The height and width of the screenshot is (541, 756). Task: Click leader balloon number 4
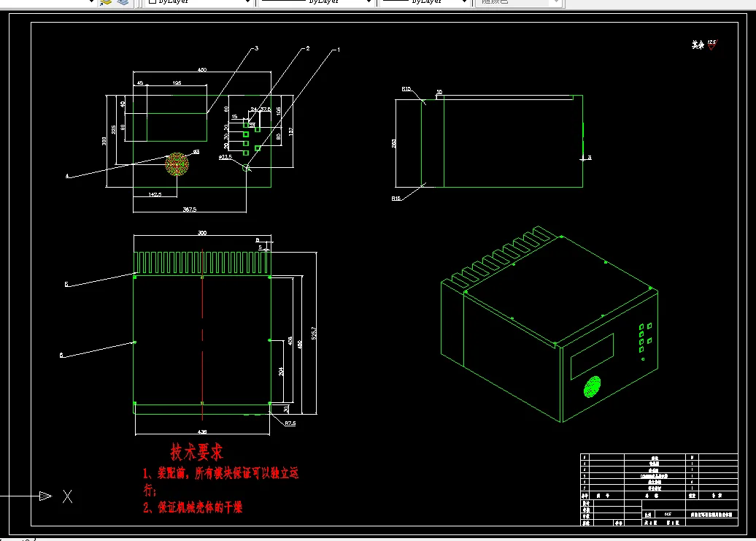click(x=67, y=176)
